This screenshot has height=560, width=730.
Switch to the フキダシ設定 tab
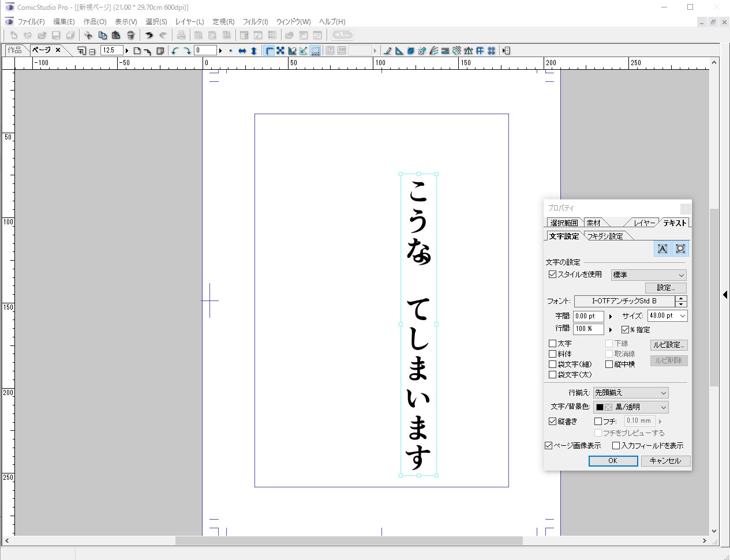pos(605,236)
